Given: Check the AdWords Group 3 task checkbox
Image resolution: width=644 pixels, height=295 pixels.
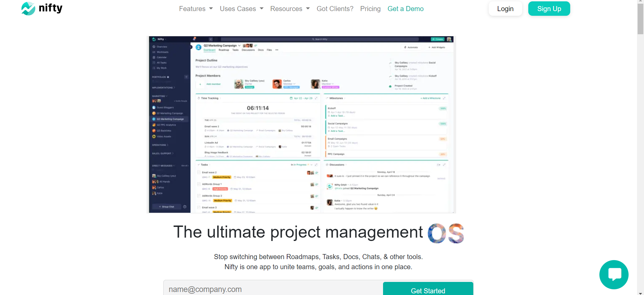Looking at the screenshot, I should tap(199, 196).
